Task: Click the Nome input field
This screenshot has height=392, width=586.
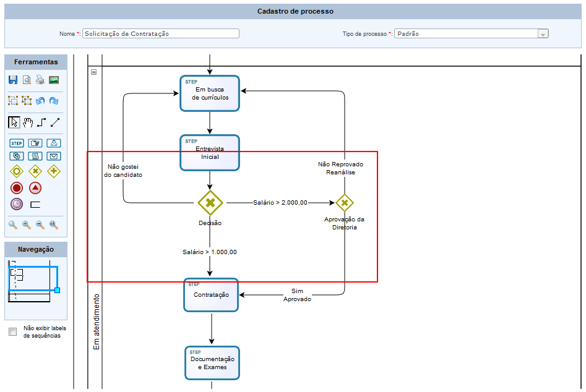Action: [161, 34]
